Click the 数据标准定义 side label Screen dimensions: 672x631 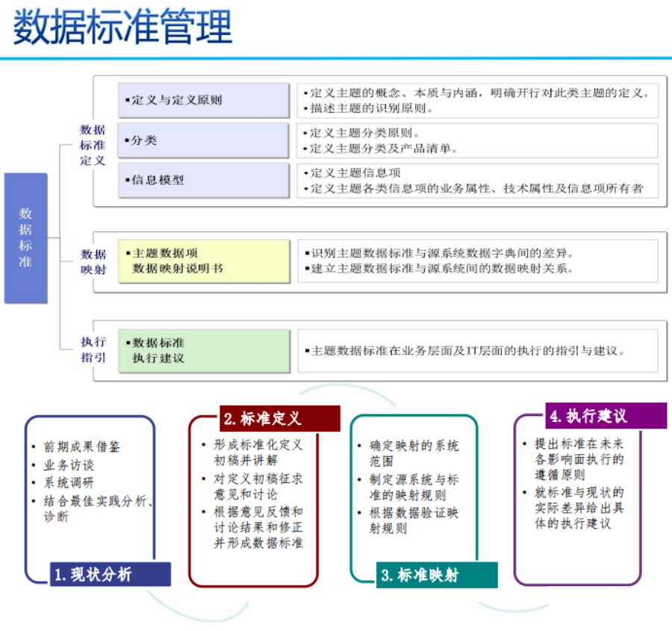[x=92, y=145]
